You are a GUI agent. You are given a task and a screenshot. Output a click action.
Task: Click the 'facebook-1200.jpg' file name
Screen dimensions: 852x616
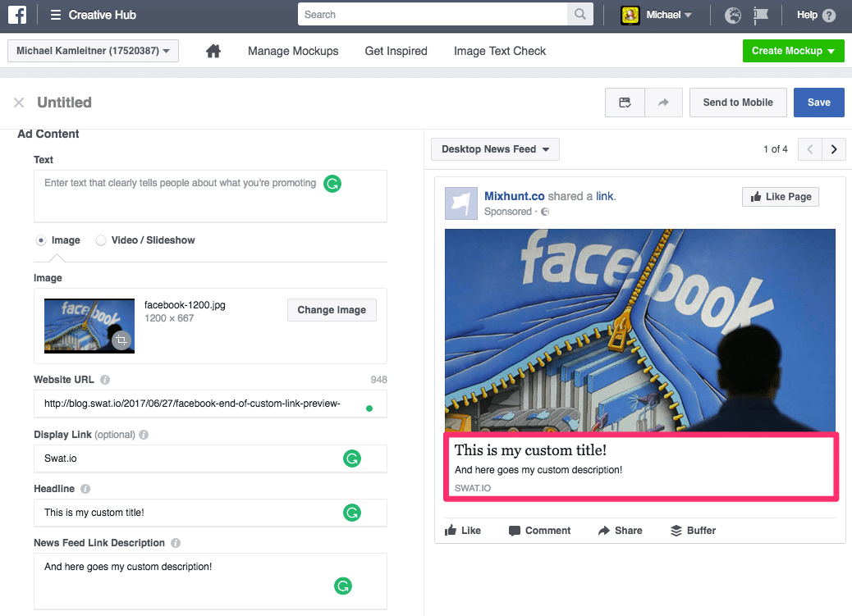[x=185, y=305]
